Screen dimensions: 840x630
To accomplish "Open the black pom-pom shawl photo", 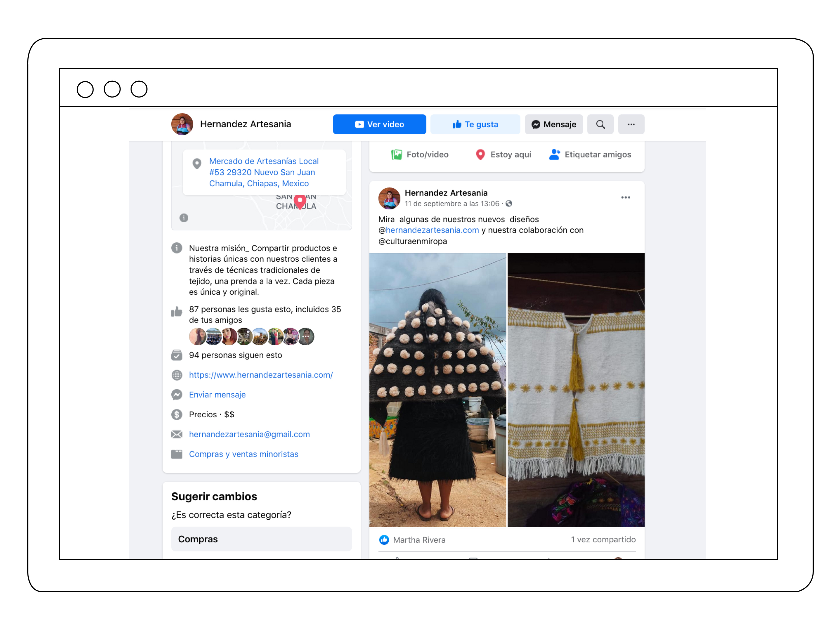I will pyautogui.click(x=438, y=390).
